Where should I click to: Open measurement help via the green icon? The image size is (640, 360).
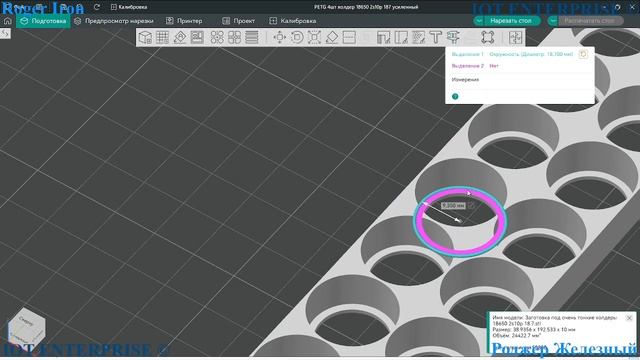(x=455, y=96)
